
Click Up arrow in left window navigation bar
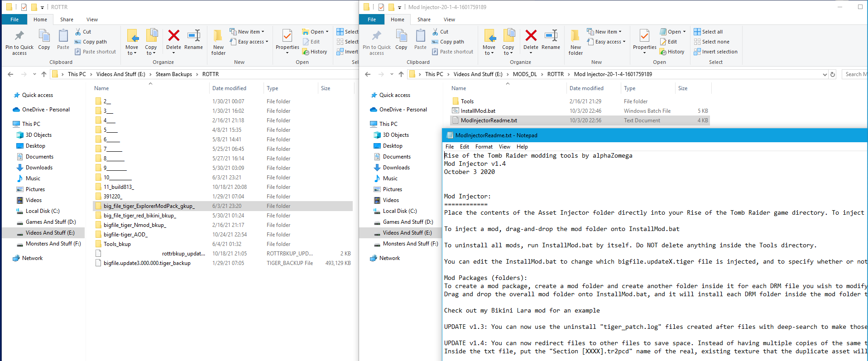pyautogui.click(x=44, y=74)
